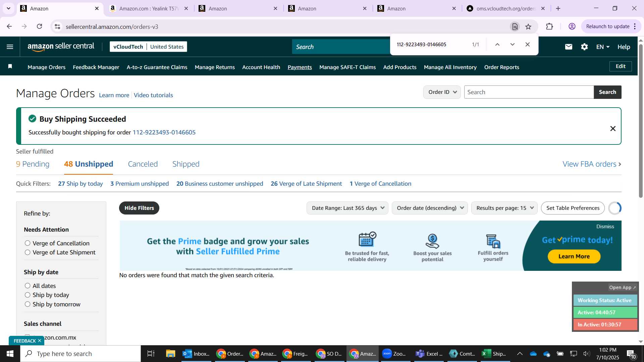This screenshot has height=362, width=644.
Task: Open Task View on the taskbar
Action: (151, 354)
